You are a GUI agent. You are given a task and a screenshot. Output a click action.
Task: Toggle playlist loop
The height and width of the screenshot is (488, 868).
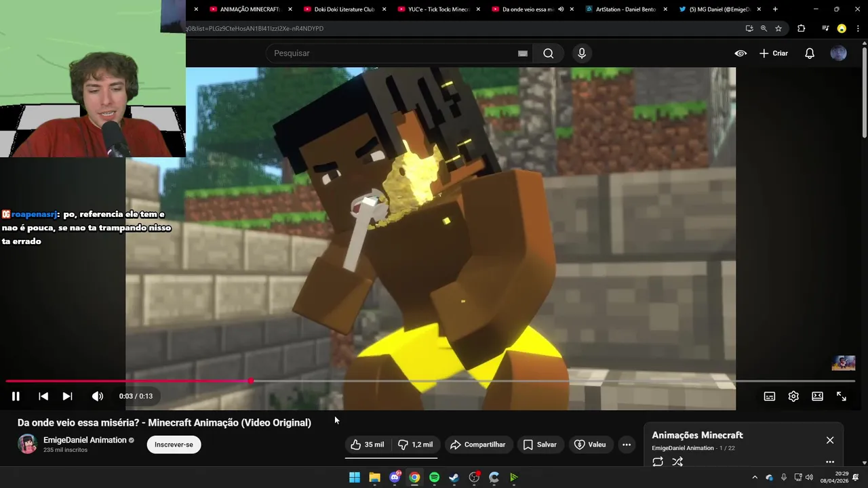[658, 462]
